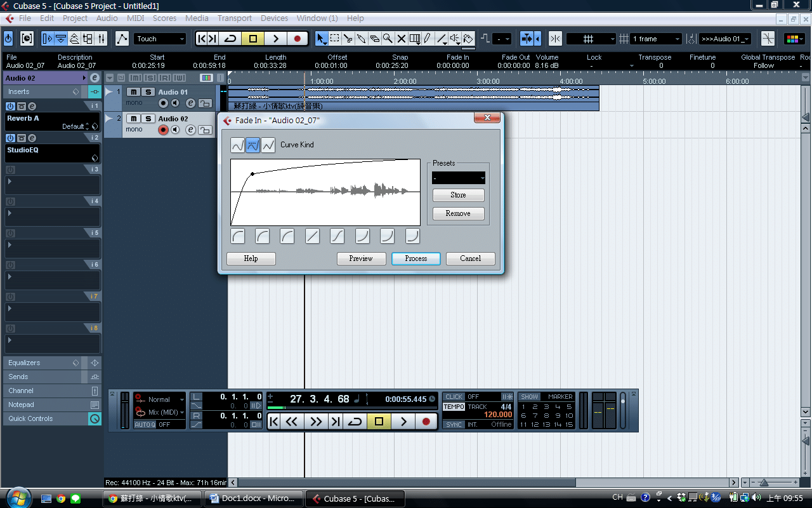Open the Touch automation mode dropdown
Viewport: 812px width, 508px height.
pyautogui.click(x=160, y=39)
